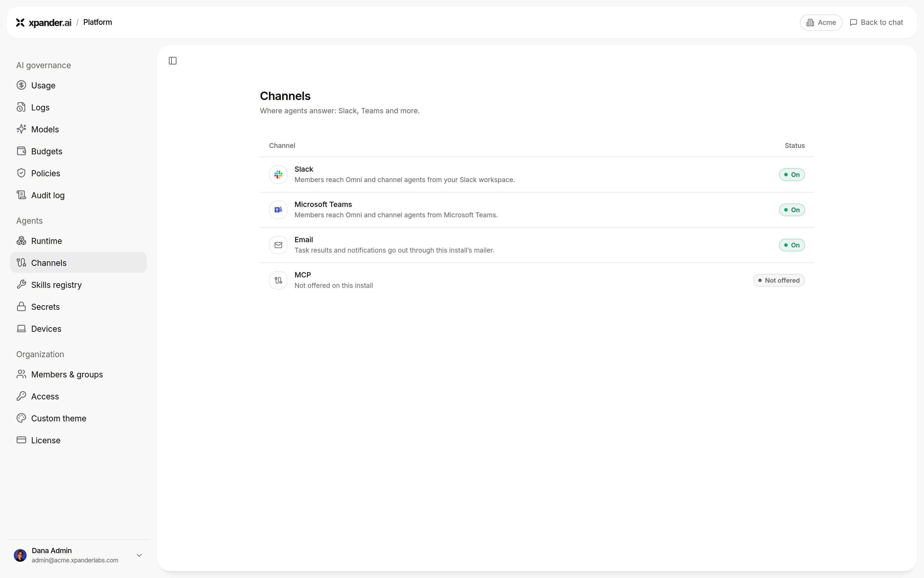This screenshot has width=924, height=578.
Task: Click the Audit log icon
Action: pyautogui.click(x=21, y=195)
